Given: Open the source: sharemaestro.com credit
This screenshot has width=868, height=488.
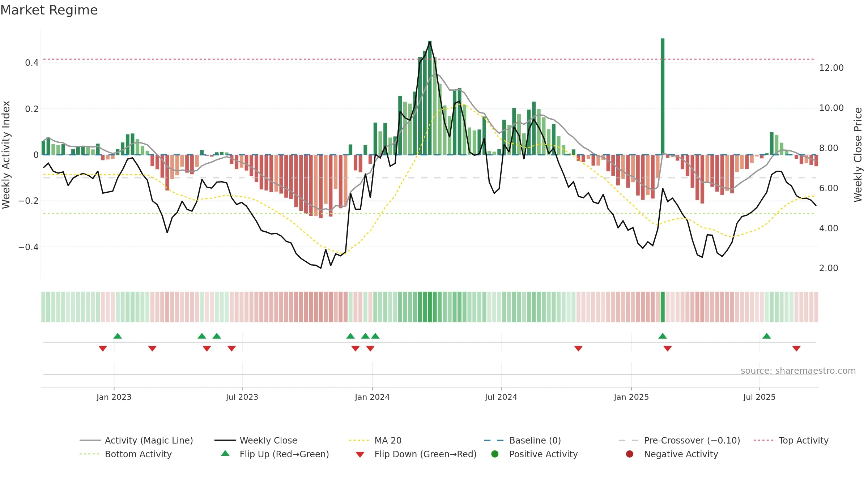Looking at the screenshot, I should pyautogui.click(x=798, y=371).
